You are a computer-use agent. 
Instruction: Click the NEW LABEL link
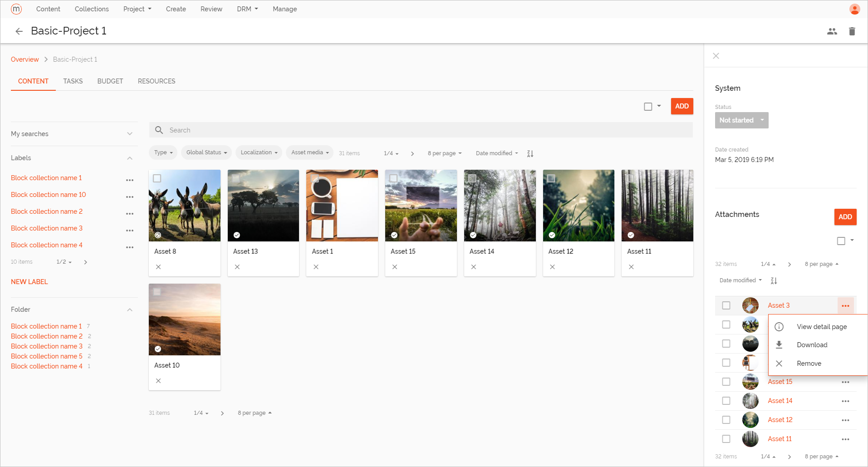pyautogui.click(x=29, y=281)
